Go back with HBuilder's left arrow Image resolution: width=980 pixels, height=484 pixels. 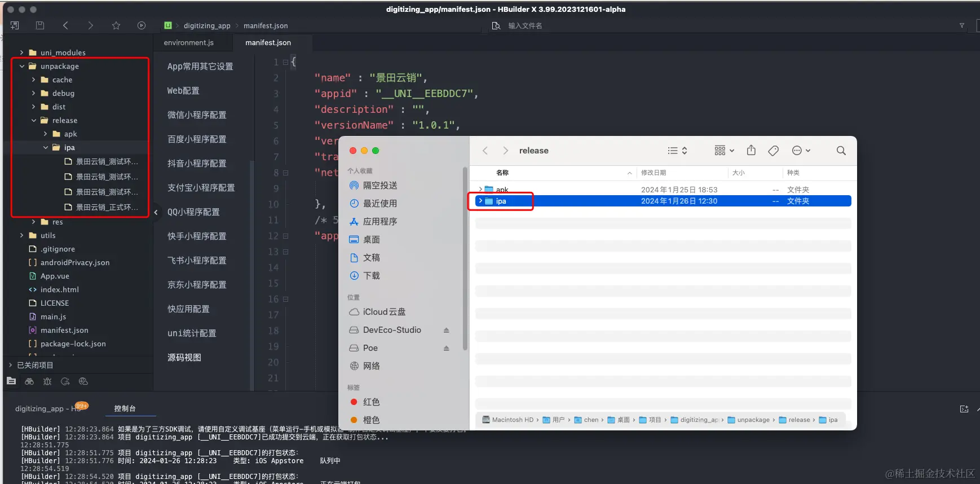[65, 25]
